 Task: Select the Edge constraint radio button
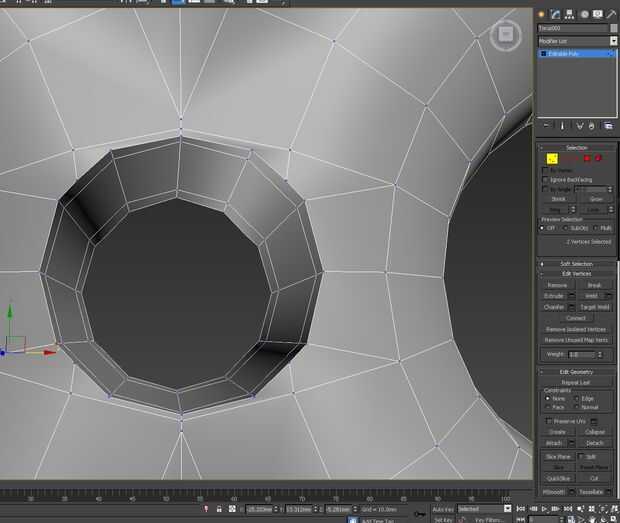click(577, 398)
